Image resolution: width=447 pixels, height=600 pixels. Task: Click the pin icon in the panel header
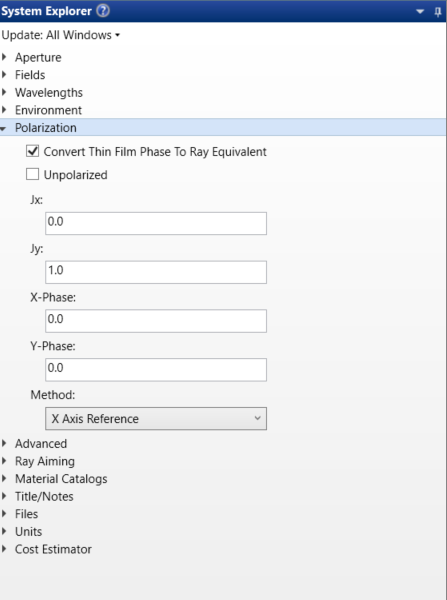(438, 12)
